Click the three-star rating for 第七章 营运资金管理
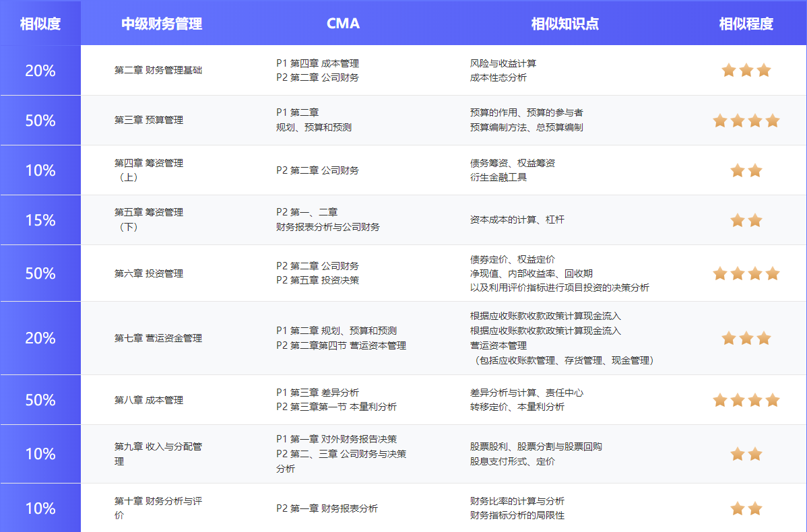 746,338
